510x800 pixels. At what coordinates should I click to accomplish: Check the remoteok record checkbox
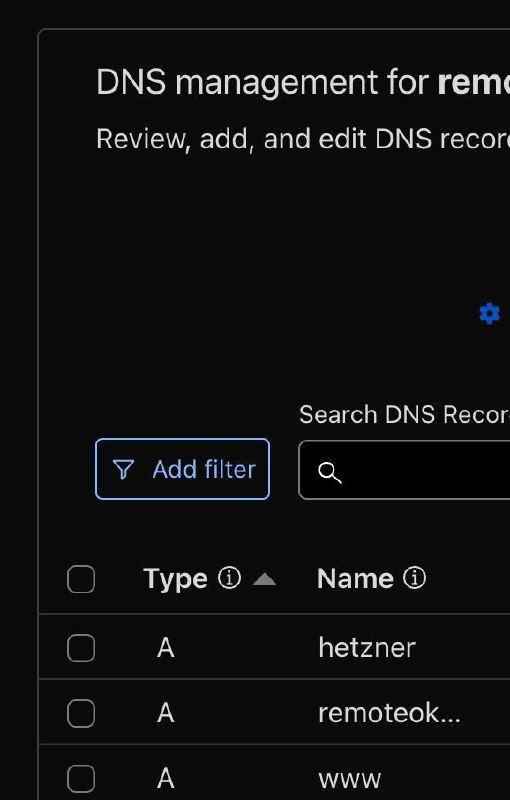[81, 713]
